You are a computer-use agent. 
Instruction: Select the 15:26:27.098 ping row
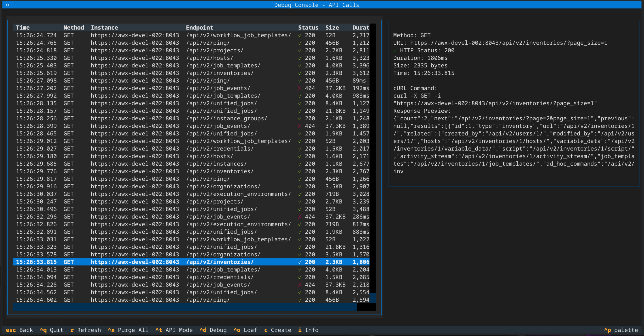(x=191, y=81)
